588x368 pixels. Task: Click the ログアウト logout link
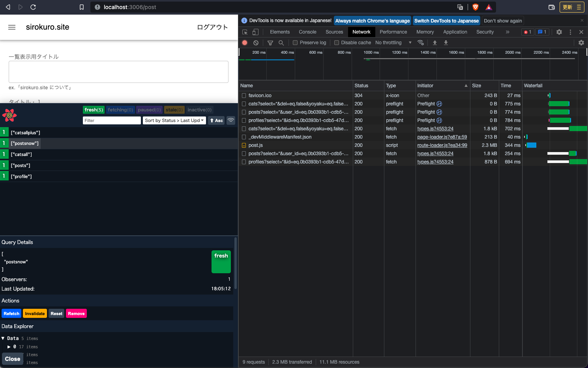212,27
